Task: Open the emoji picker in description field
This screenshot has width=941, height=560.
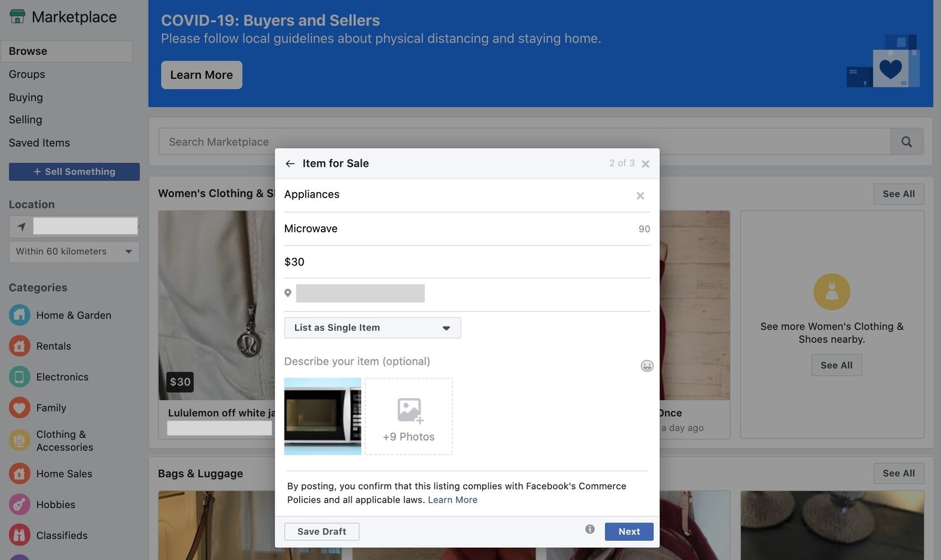Action: pos(647,366)
